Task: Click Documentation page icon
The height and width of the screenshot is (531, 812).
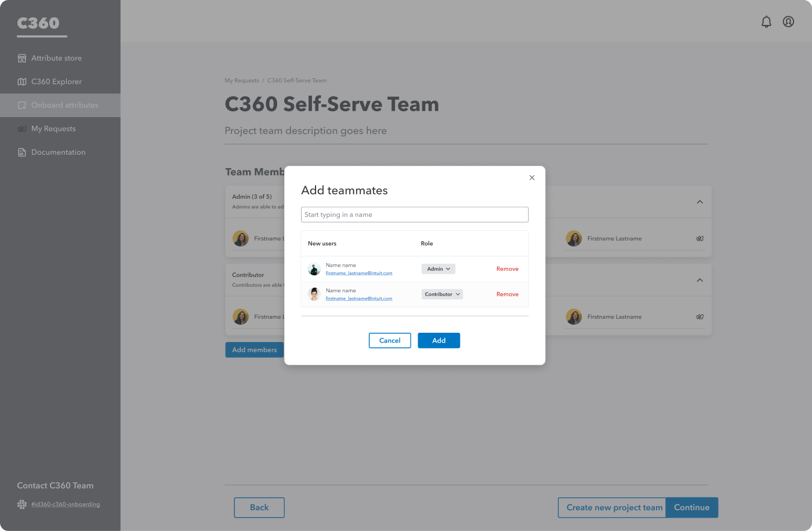Action: (22, 152)
